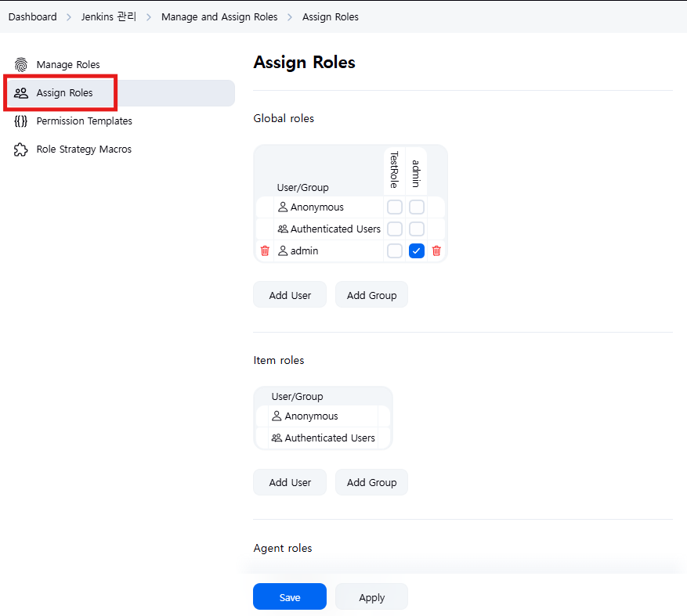Expand chevron after Manage and Assign Roles breadcrumb
687x616 pixels.
(x=290, y=17)
